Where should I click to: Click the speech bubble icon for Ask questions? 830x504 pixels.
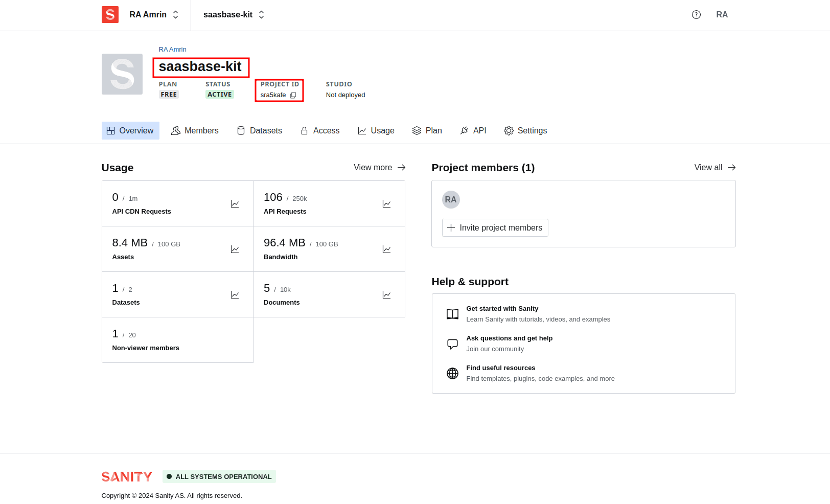click(x=452, y=343)
